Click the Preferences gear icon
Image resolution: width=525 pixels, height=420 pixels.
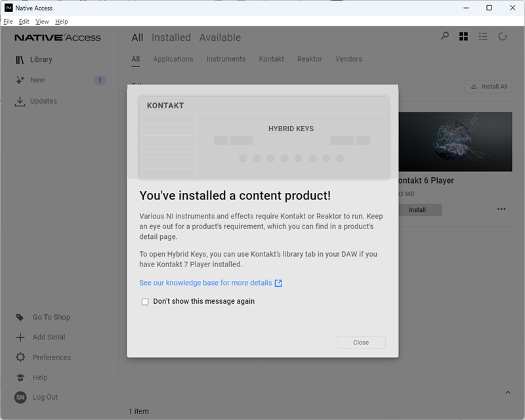[x=20, y=357]
